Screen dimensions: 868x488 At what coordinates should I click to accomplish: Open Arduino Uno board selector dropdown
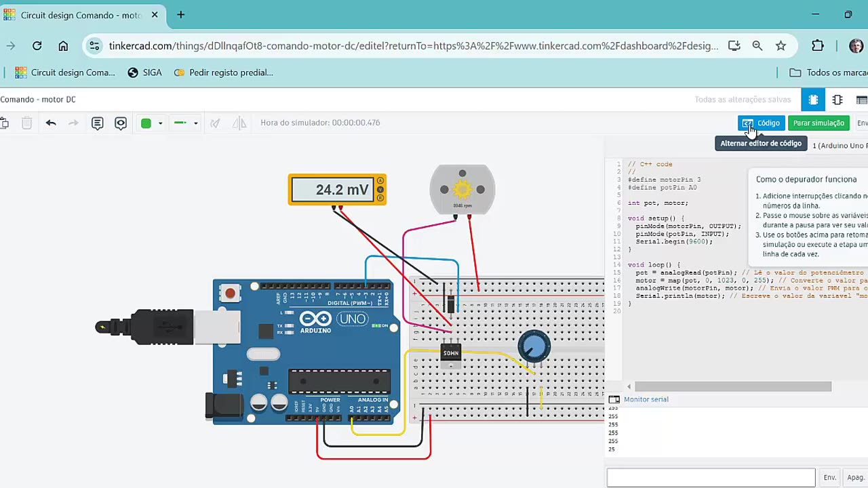coord(840,146)
